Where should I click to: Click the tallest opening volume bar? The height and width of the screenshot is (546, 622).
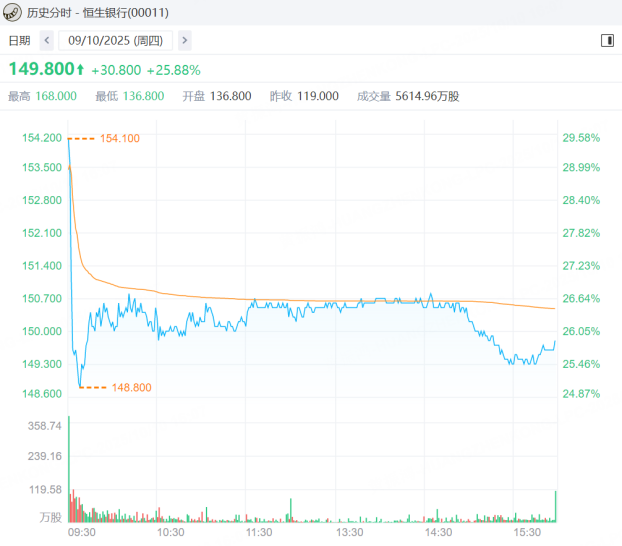click(x=69, y=469)
